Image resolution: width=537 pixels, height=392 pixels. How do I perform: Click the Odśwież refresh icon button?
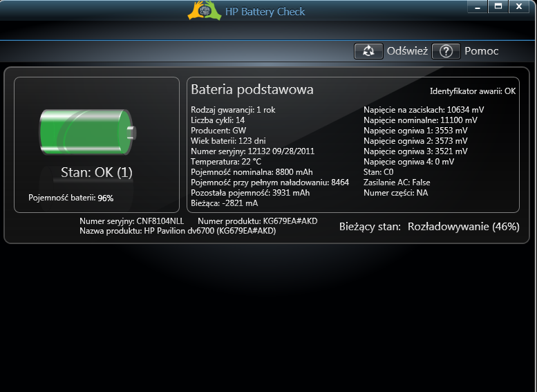tap(368, 51)
